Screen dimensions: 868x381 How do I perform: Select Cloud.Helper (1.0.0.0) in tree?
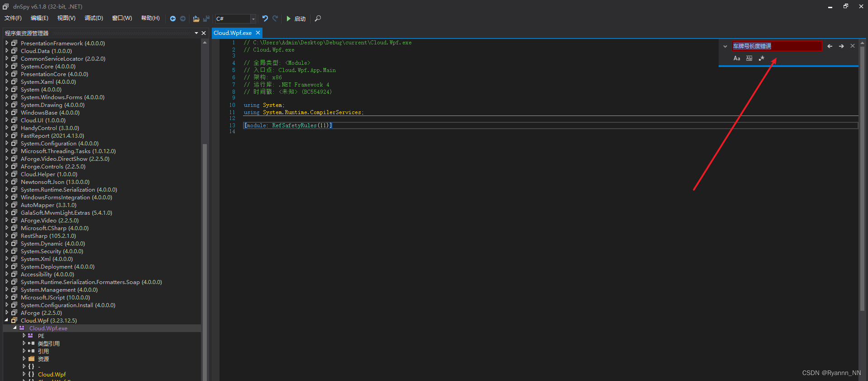point(49,174)
